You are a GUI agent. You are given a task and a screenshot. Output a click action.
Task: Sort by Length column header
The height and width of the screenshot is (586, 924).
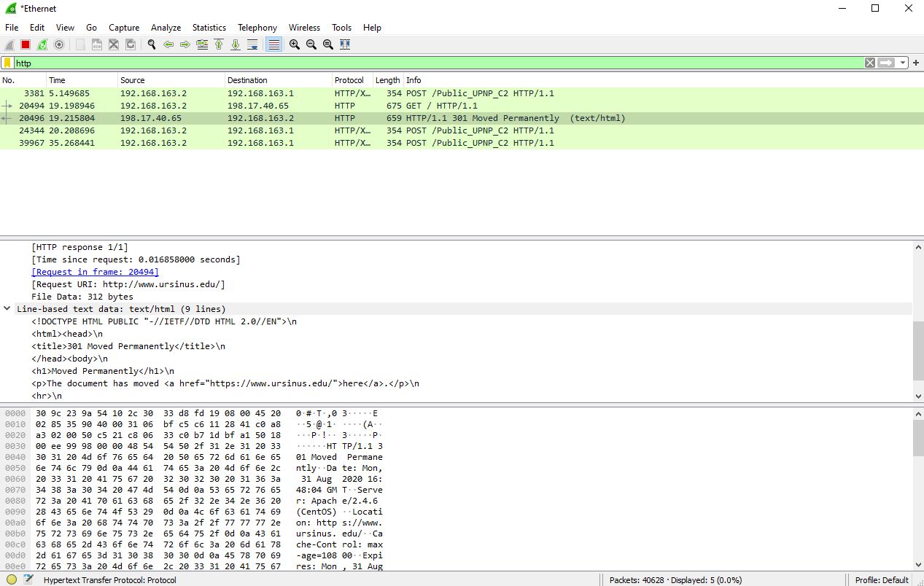pos(388,80)
